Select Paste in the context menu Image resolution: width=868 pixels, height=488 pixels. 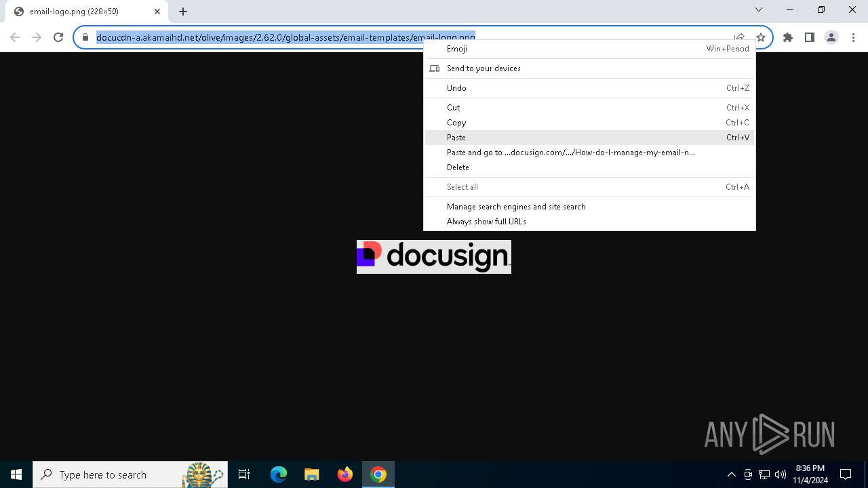589,138
